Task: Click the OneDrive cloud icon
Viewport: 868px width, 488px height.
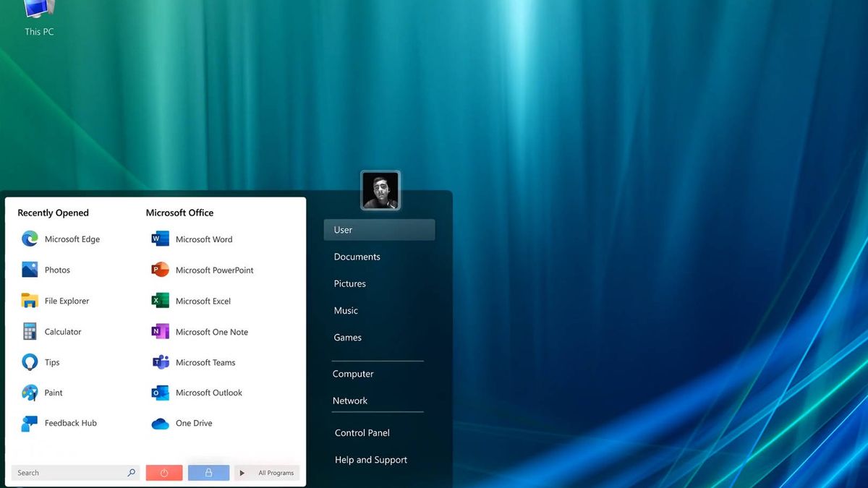Action: (x=161, y=424)
